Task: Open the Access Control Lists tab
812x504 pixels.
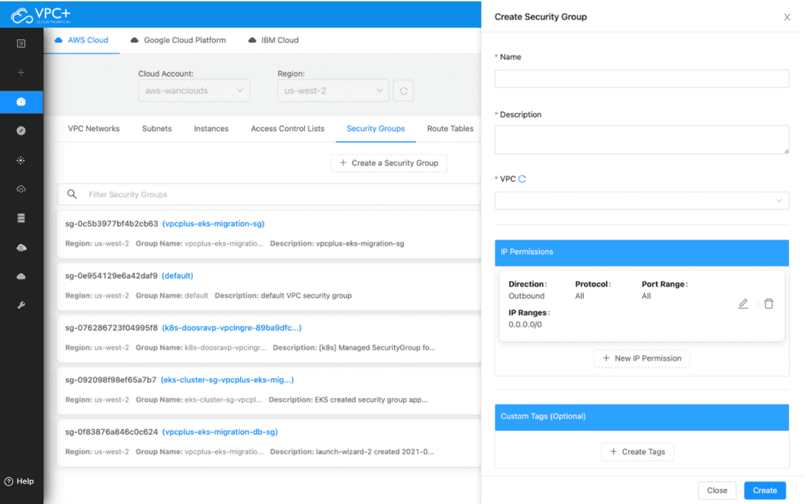Action: point(288,129)
